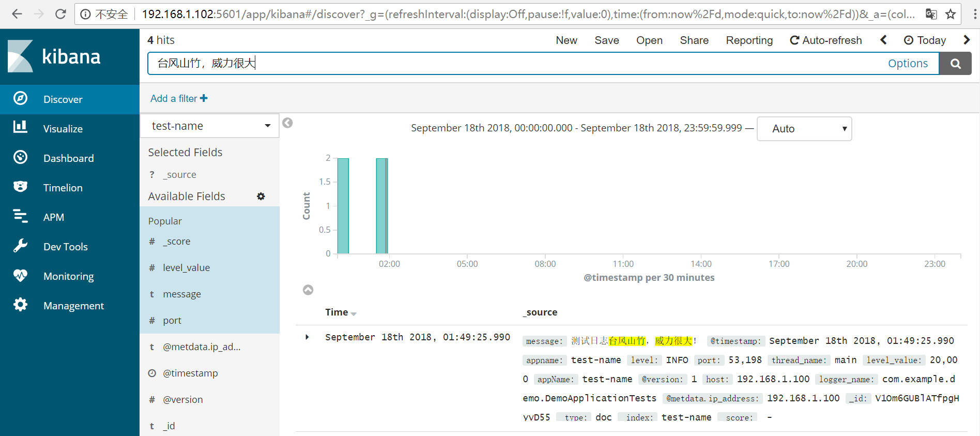Viewport: 980px width, 436px height.
Task: Open the Visualize bar-chart icon
Action: click(x=20, y=127)
